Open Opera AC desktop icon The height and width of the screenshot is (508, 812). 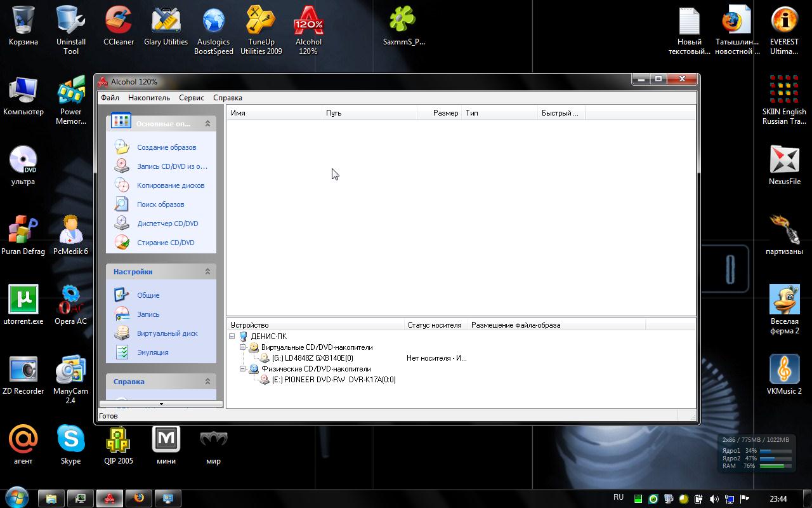[x=70, y=305]
